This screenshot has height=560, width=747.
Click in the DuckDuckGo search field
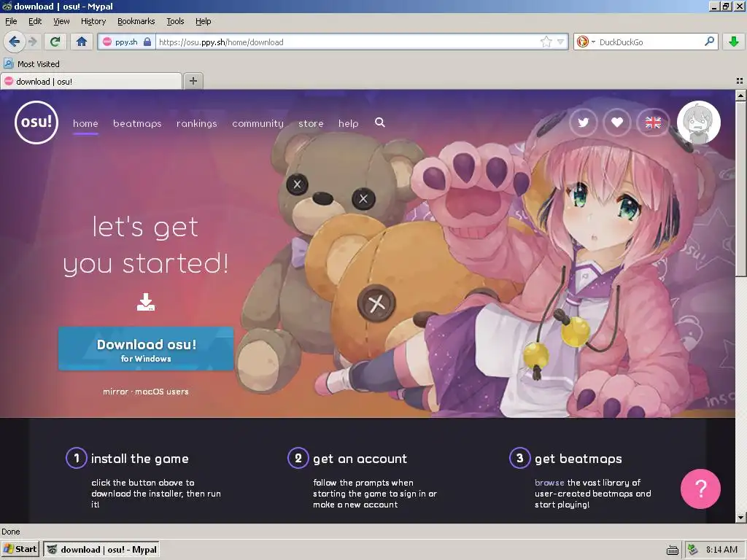tap(650, 42)
